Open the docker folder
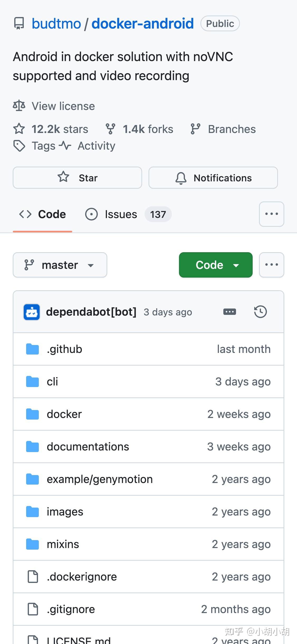The width and height of the screenshot is (297, 644). pos(64,414)
